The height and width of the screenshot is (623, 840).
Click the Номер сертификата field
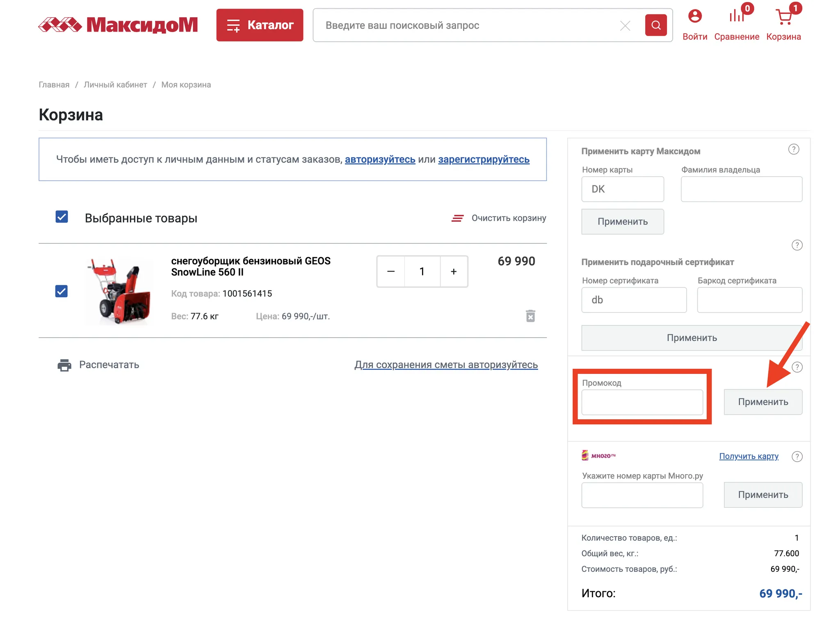point(634,300)
